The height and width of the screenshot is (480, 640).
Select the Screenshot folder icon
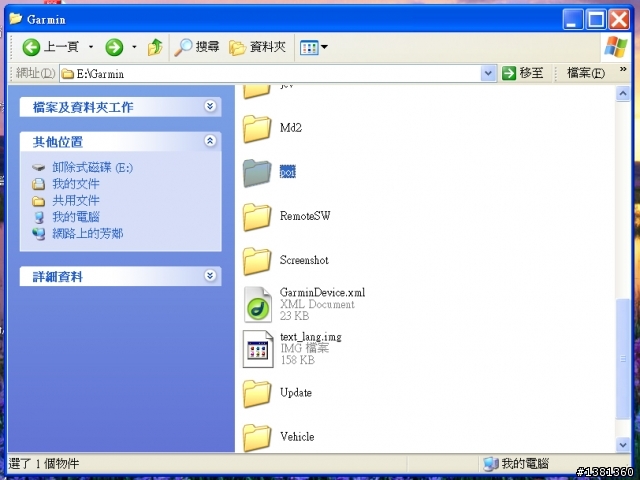click(x=257, y=261)
